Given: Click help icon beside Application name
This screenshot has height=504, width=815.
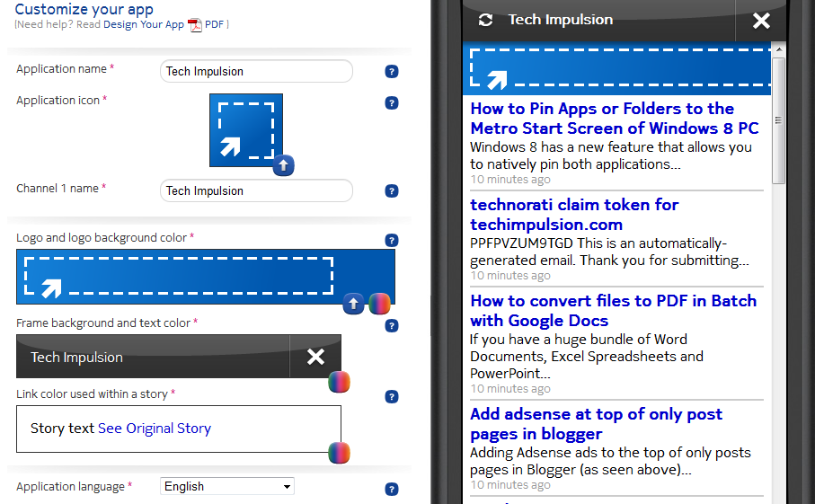Looking at the screenshot, I should click(392, 72).
